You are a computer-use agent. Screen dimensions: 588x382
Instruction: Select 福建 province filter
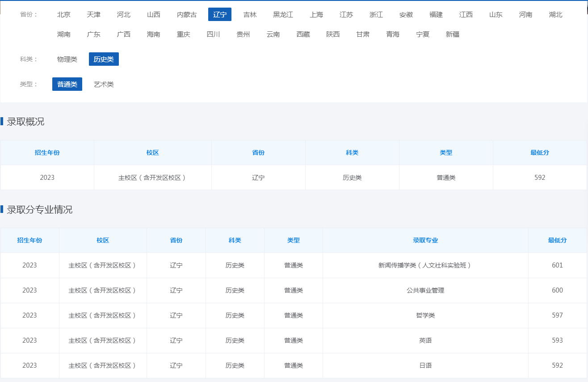(436, 15)
